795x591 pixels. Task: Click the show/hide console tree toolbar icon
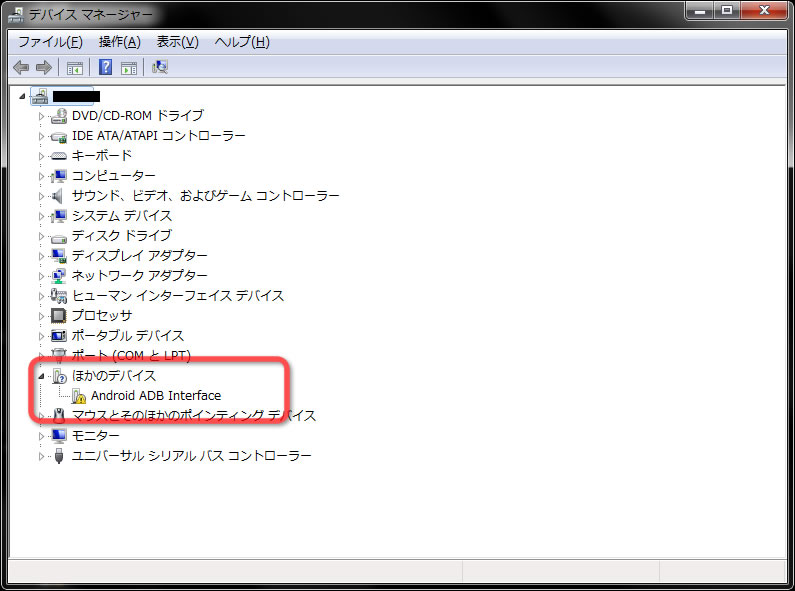pyautogui.click(x=75, y=67)
